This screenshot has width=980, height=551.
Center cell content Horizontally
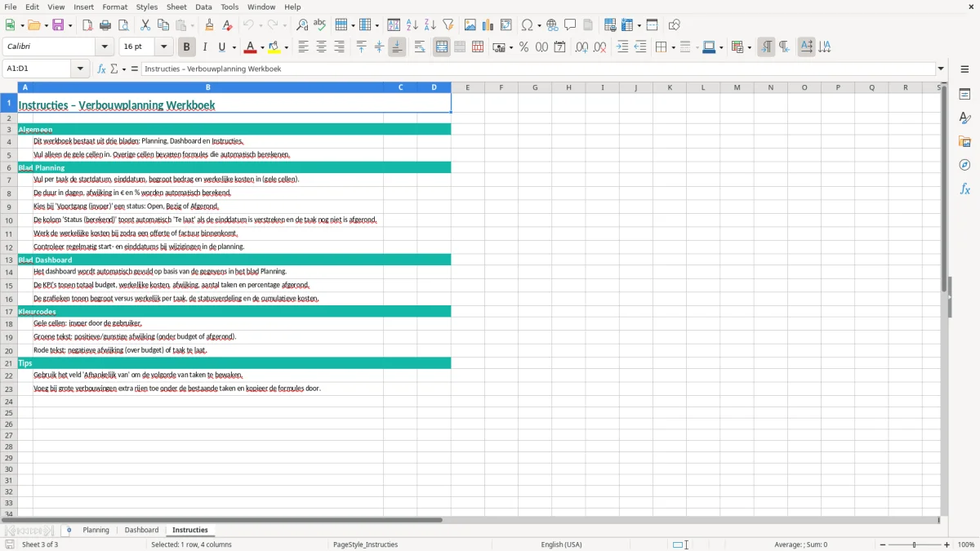click(322, 47)
